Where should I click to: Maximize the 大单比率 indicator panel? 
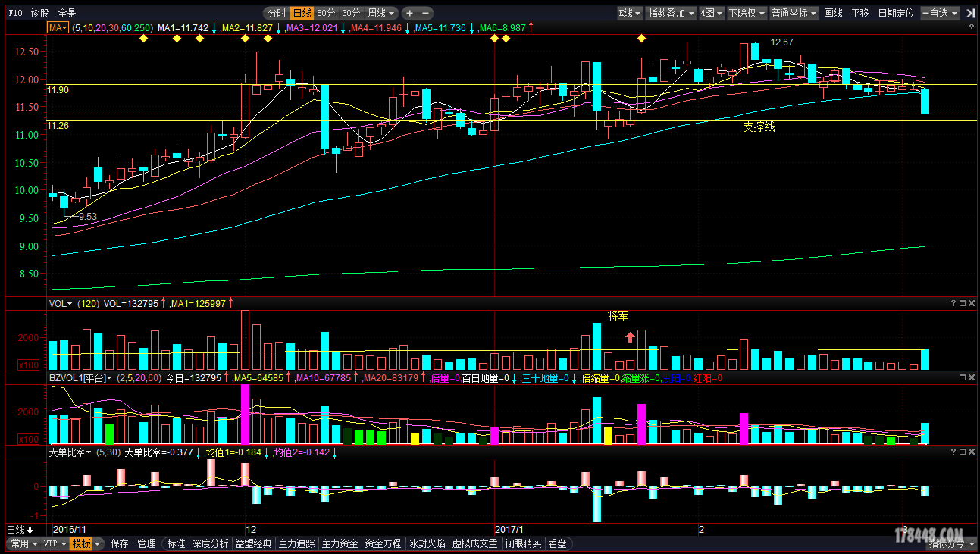(963, 452)
